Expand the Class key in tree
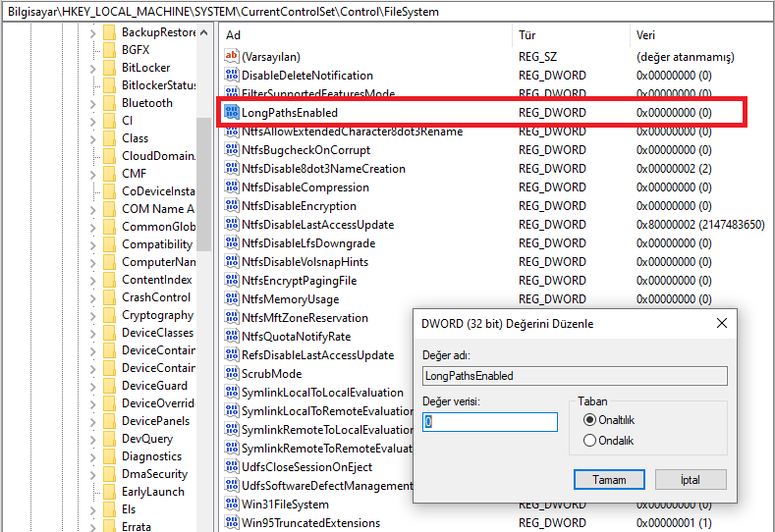This screenshot has height=532, width=775. click(92, 138)
